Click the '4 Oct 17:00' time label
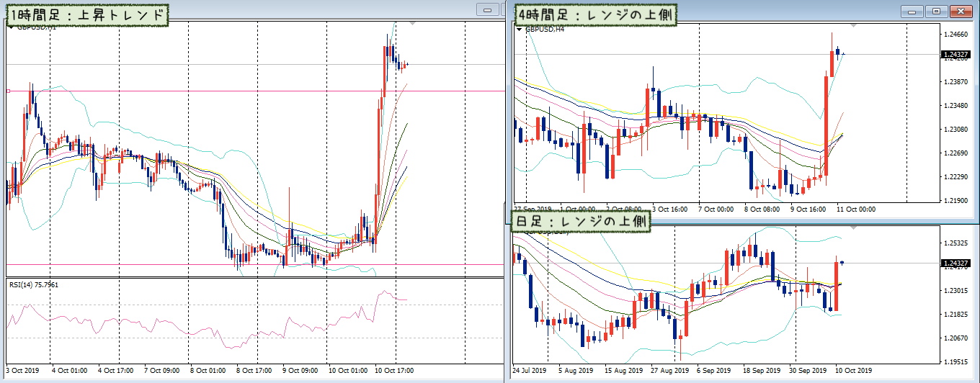The image size is (980, 383). point(114,371)
